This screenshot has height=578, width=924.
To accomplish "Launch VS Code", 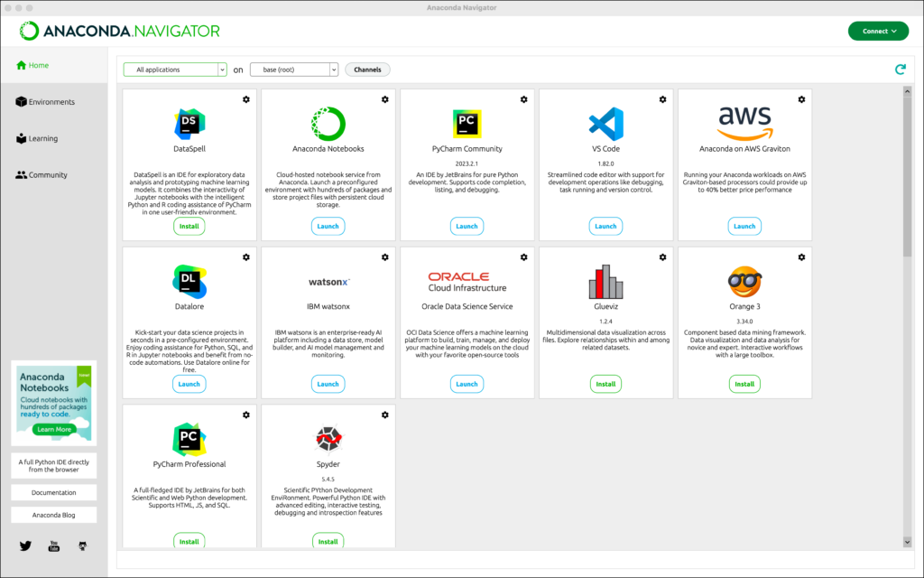I will pos(605,227).
